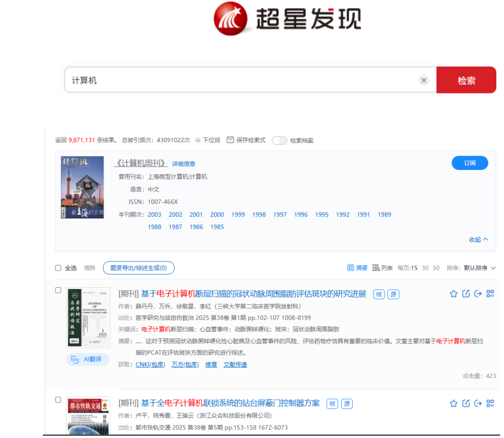Open 万方(包库) access link
Viewport: 504px width, 438px height.
click(x=185, y=364)
